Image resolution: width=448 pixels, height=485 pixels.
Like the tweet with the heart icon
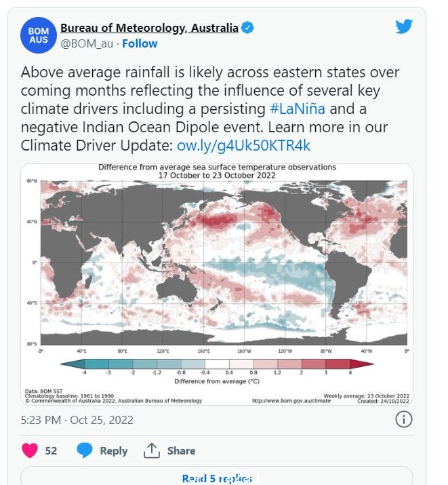pyautogui.click(x=30, y=450)
